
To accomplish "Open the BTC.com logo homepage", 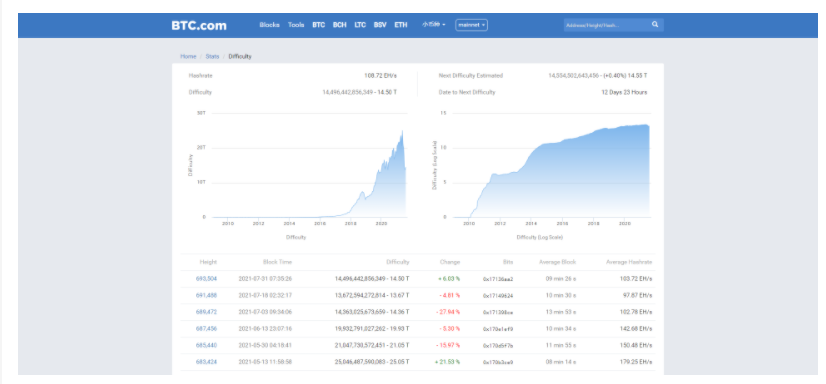I will (199, 25).
